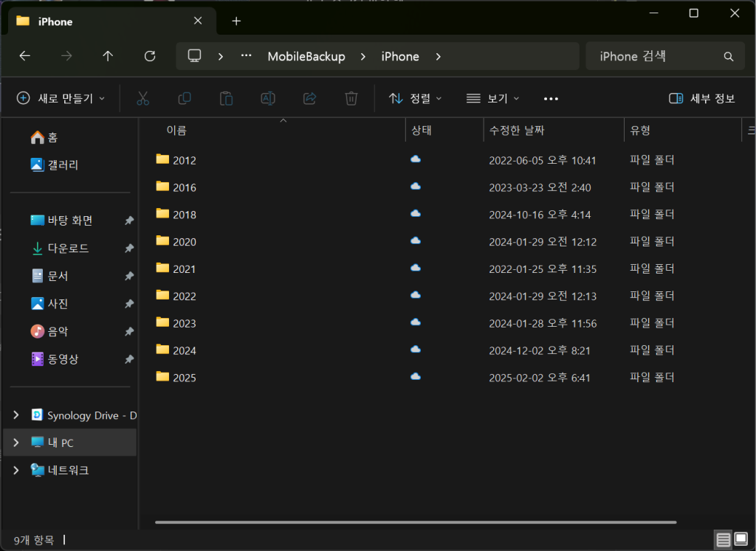Open the See more ellipsis in the toolbar

pyautogui.click(x=551, y=99)
